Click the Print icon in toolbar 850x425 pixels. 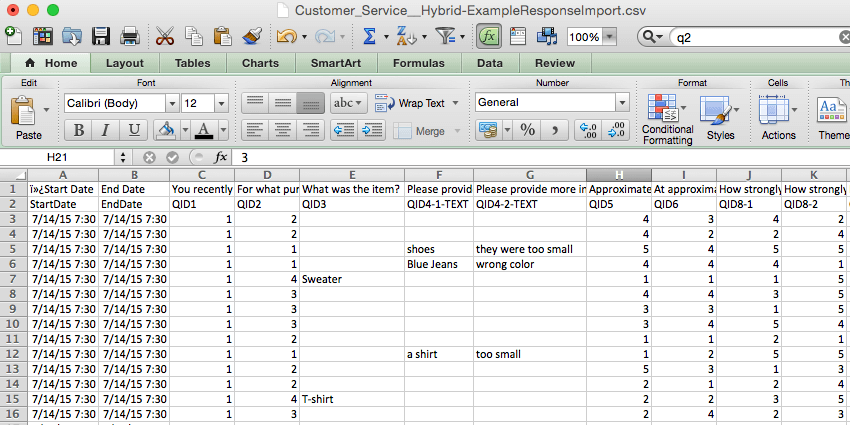(x=130, y=37)
